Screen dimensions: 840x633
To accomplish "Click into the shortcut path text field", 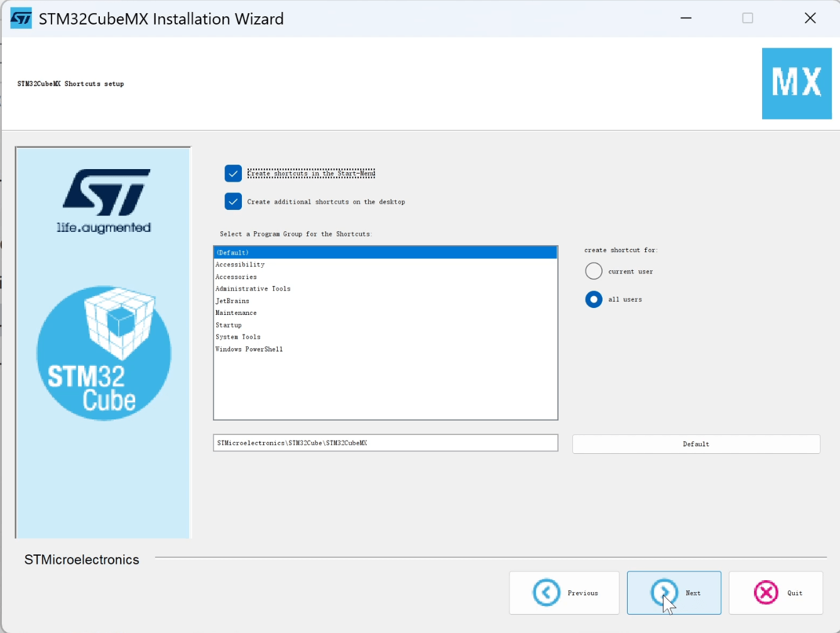I will click(385, 443).
